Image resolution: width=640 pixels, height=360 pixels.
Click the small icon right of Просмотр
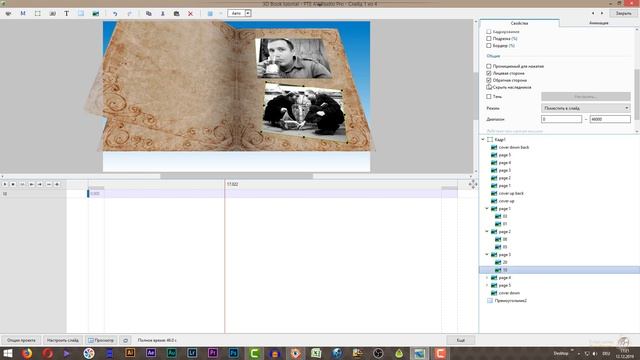coord(126,340)
